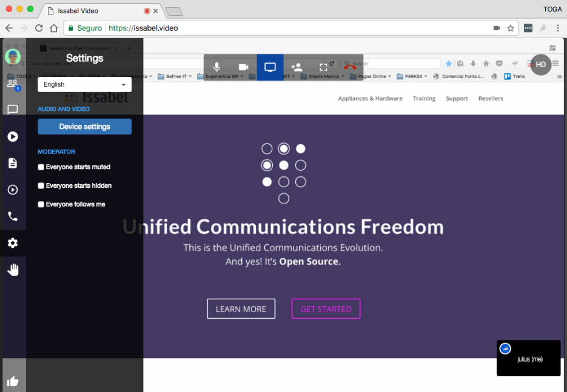Mute the microphone in the call toolbar
This screenshot has height=392, width=567.
point(216,67)
